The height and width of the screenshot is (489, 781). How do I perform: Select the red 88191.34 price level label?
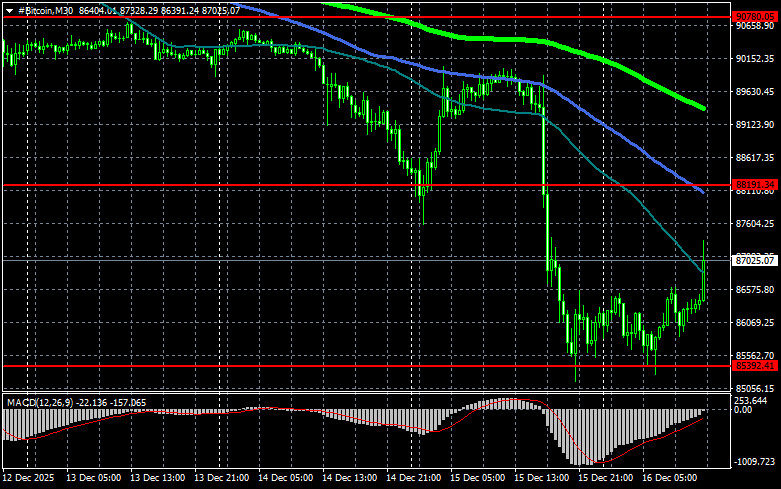[754, 185]
